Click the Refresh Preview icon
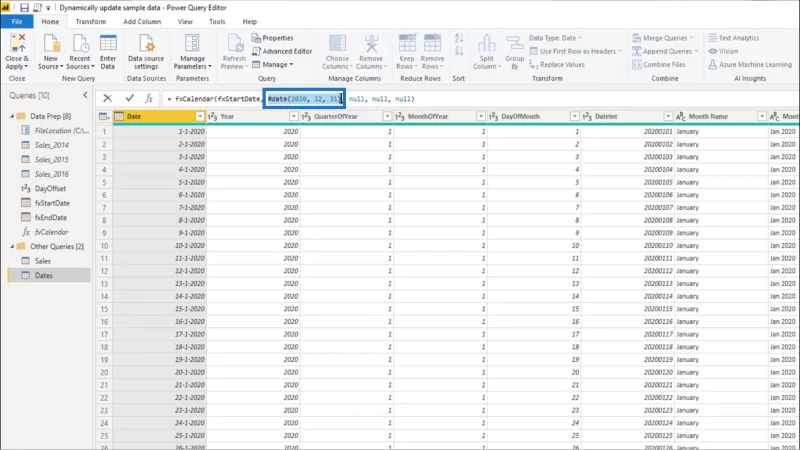Viewport: 800px width, 450px height. (235, 44)
